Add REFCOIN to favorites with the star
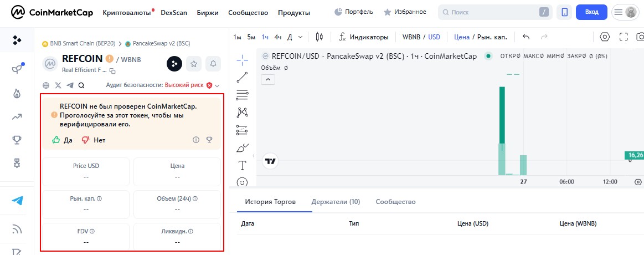Screen dimensions: 644x255 (194, 64)
